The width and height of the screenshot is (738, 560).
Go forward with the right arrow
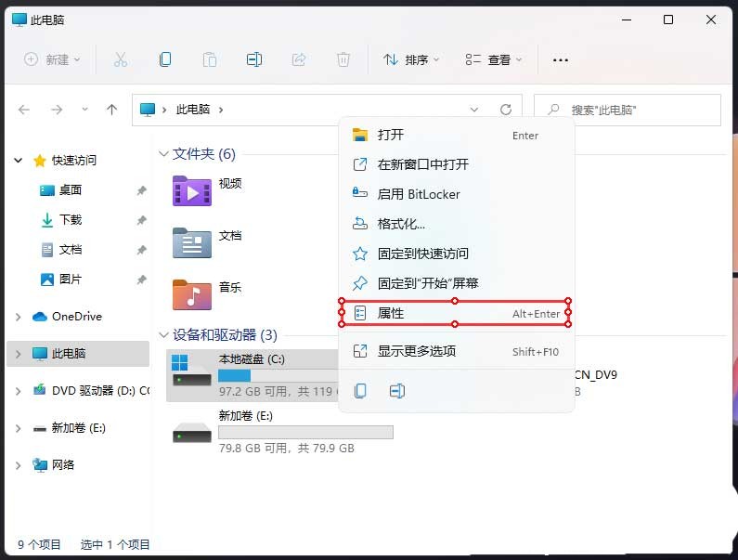(57, 110)
